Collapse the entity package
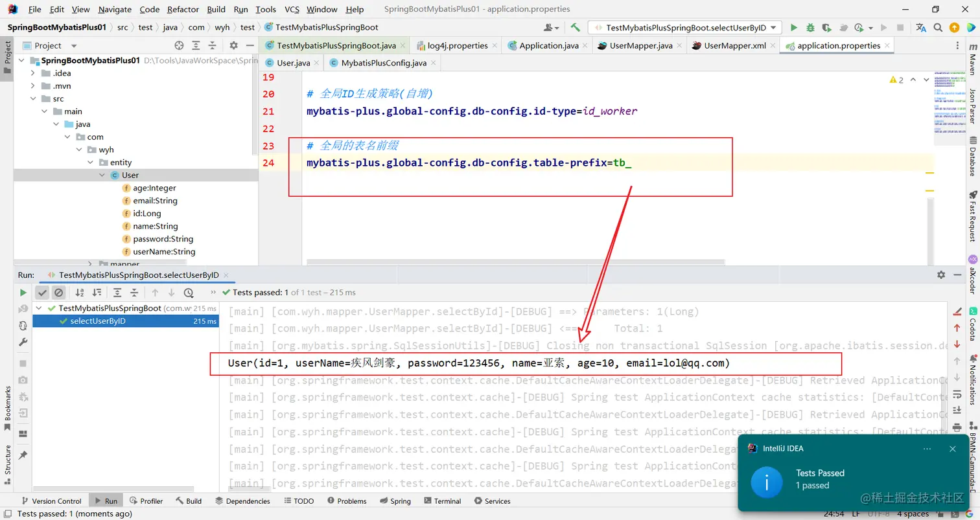 (89, 163)
